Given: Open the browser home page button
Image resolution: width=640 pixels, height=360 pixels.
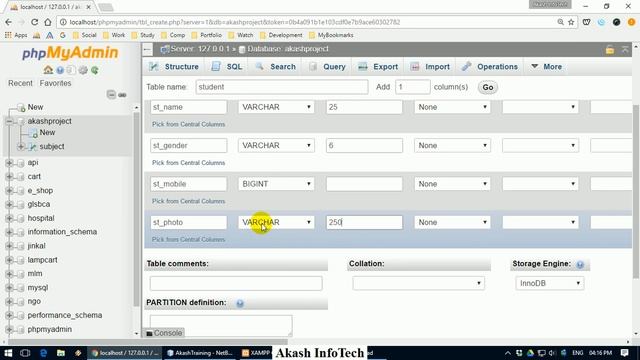Looking at the screenshot, I should (x=48, y=22).
